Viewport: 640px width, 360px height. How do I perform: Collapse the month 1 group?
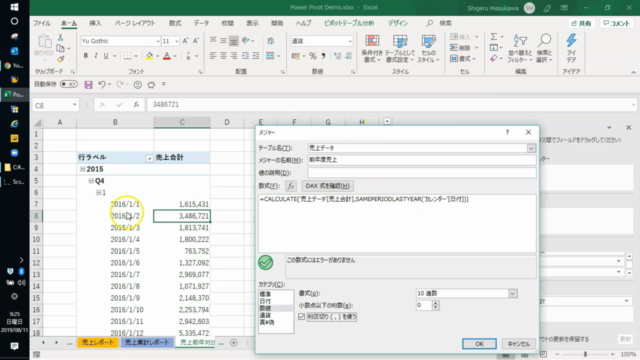[x=98, y=192]
